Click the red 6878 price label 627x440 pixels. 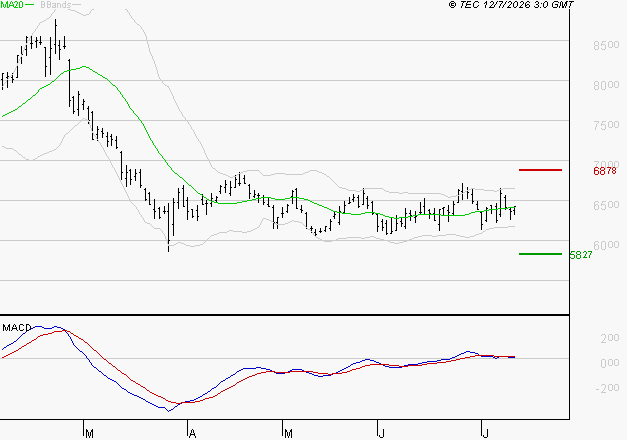coord(605,171)
